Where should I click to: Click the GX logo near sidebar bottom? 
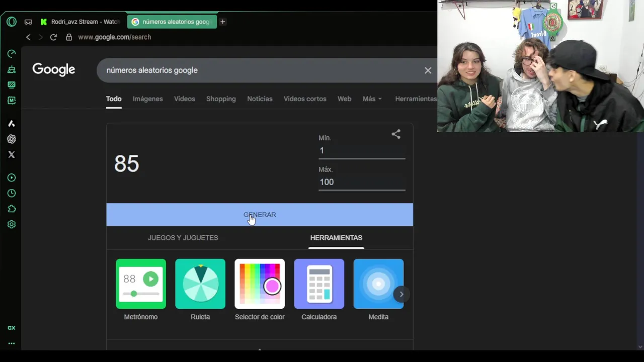[12, 328]
